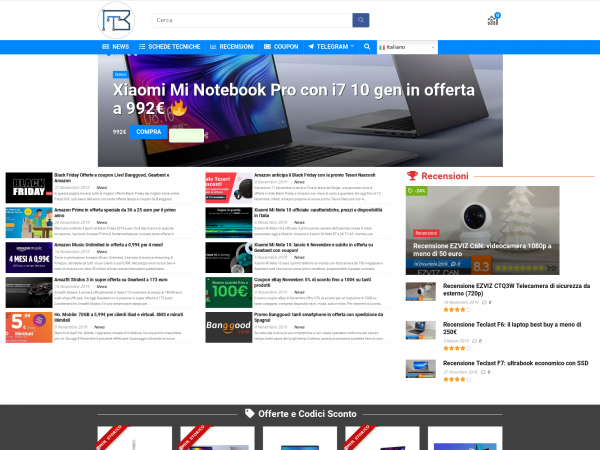Click the site logo in header
This screenshot has width=600, height=450.
pyautogui.click(x=116, y=20)
